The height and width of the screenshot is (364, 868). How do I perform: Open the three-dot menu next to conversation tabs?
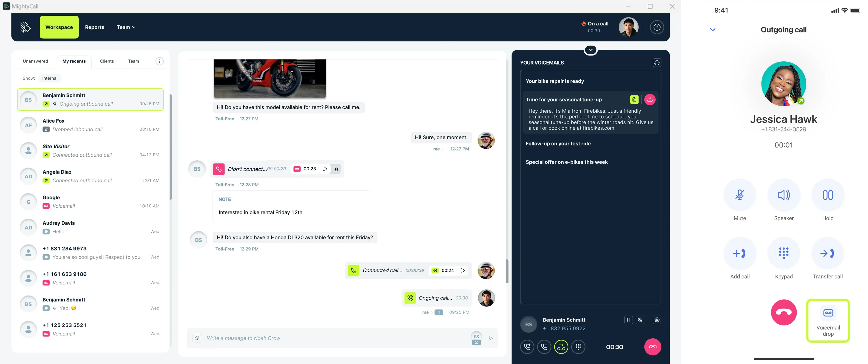160,61
